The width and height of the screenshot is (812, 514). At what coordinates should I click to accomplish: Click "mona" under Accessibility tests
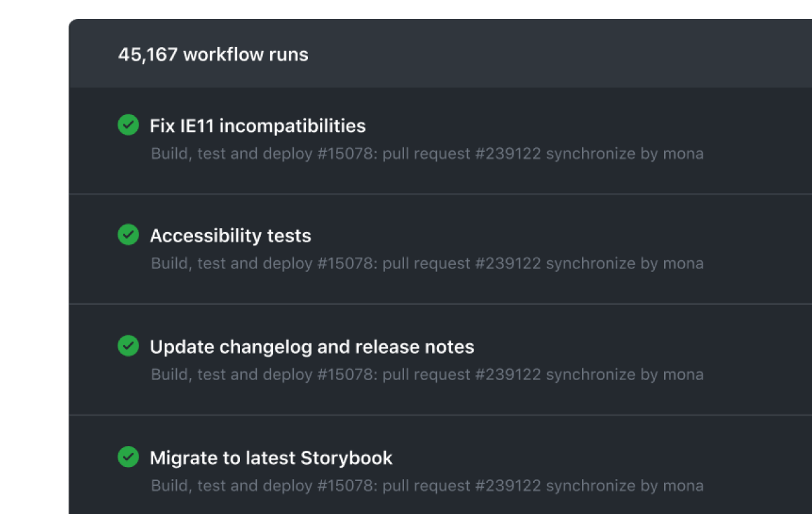coord(682,263)
